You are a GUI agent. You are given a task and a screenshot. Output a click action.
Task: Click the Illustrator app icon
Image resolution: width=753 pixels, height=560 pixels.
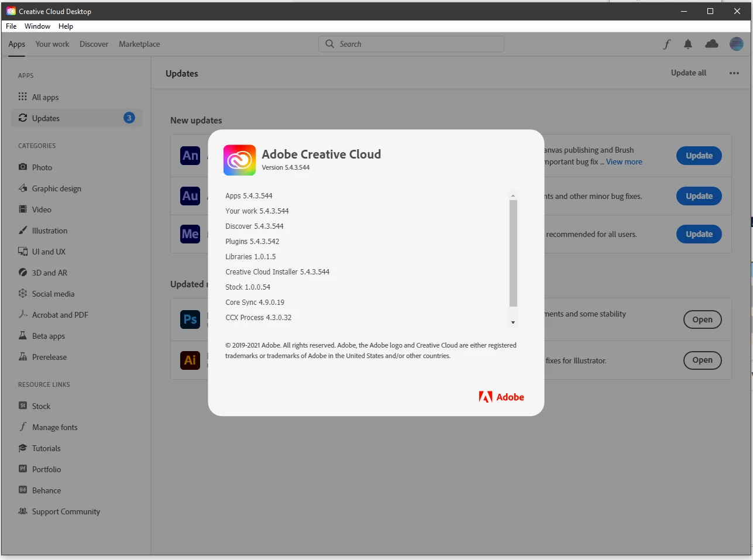[190, 360]
